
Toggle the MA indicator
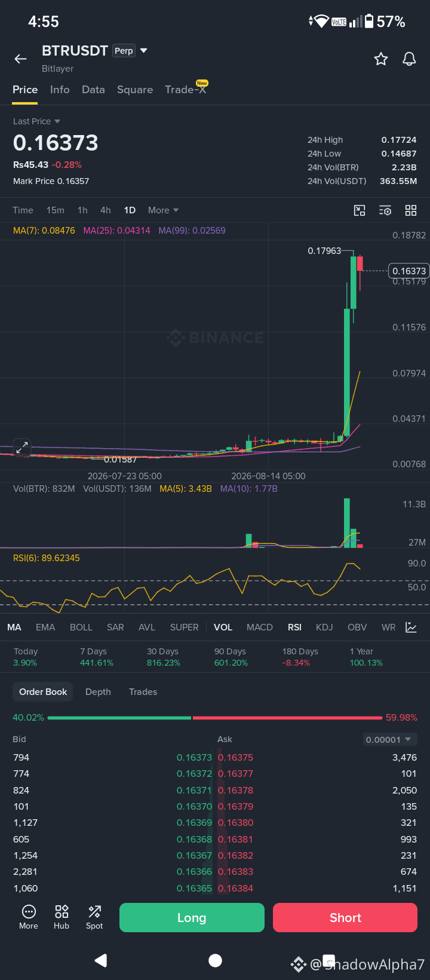(14, 627)
